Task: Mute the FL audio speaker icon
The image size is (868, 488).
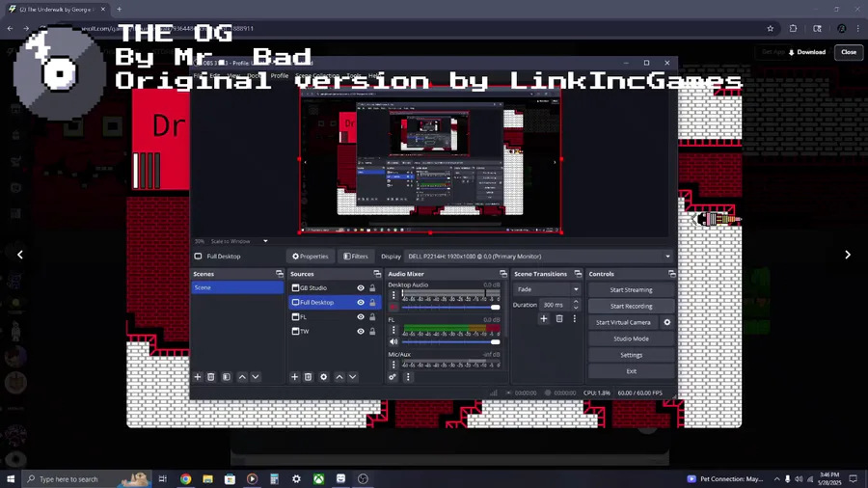Action: coord(393,342)
